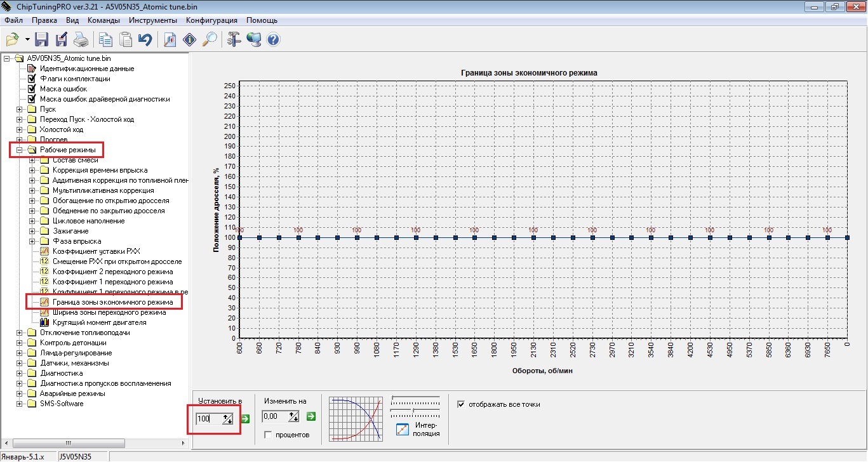This screenshot has width=868, height=462.
Task: Click the Save floppy disk icon
Action: tap(42, 40)
